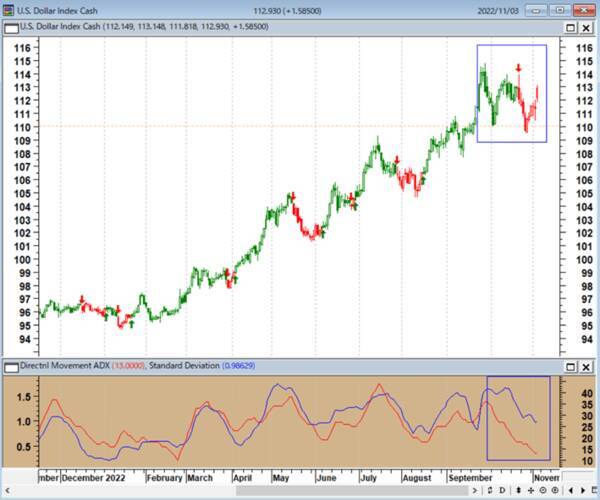The height and width of the screenshot is (500, 600).
Task: Close the U.S. Dollar Index price pane
Action: pyautogui.click(x=586, y=28)
